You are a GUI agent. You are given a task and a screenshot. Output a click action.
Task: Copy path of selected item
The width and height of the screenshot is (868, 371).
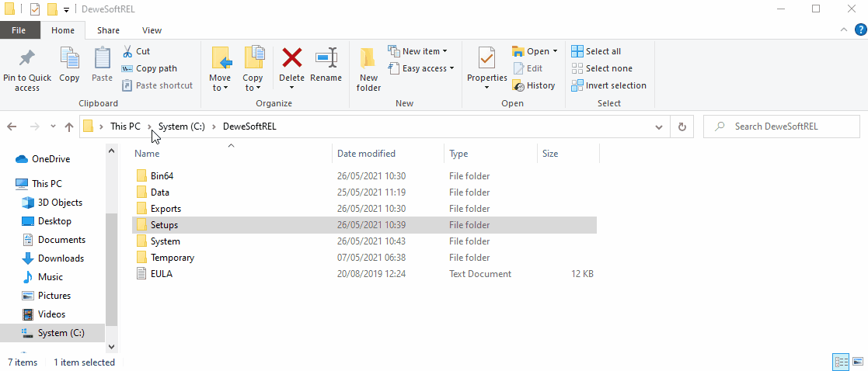pyautogui.click(x=149, y=68)
